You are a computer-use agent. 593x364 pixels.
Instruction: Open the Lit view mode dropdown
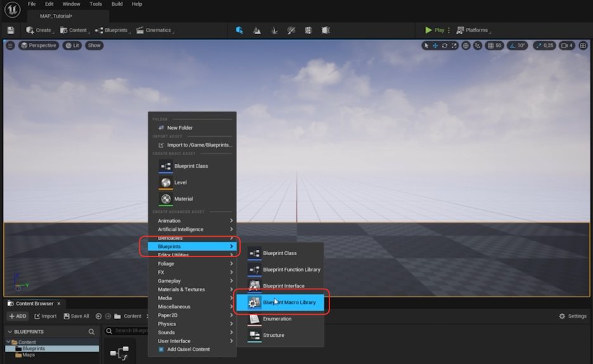(72, 46)
